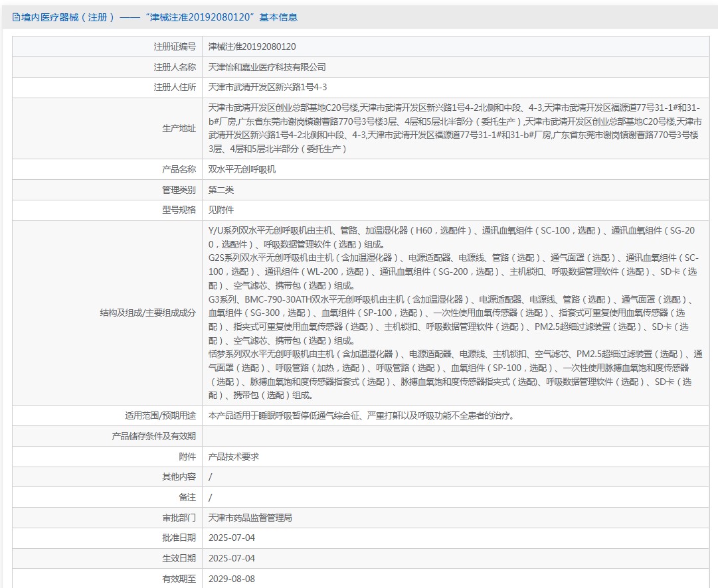
Task: Click the empty 产品储存条件及有效期 value cell
Action: (x=456, y=436)
